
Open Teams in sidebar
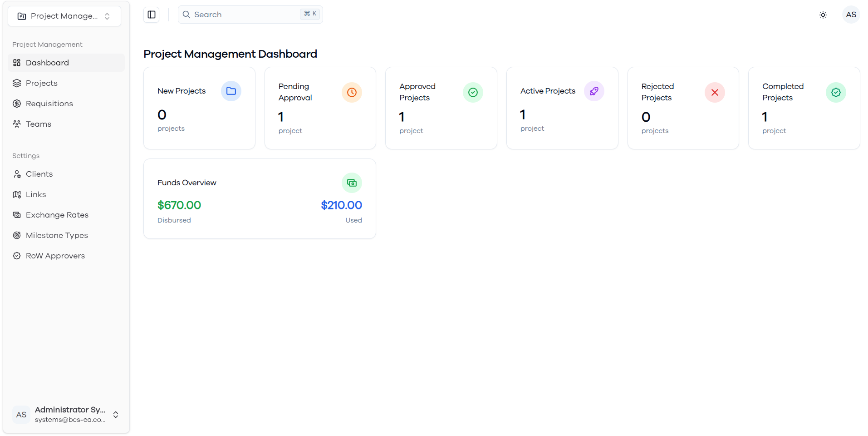click(66, 124)
